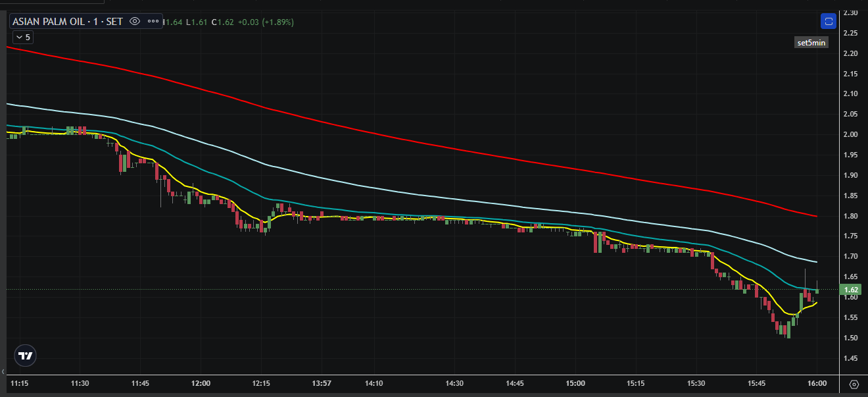Click the 1.45 price axis label
Screen dimensions: 868x397
pos(850,358)
